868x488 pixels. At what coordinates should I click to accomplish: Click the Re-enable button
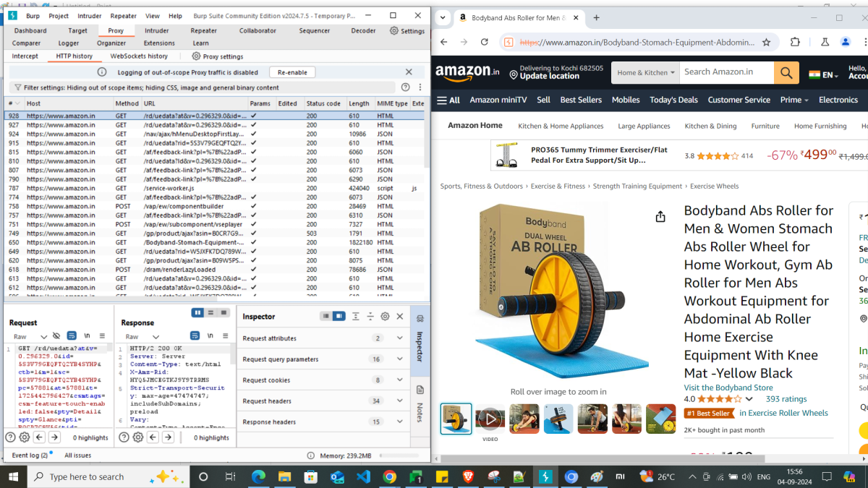click(292, 72)
